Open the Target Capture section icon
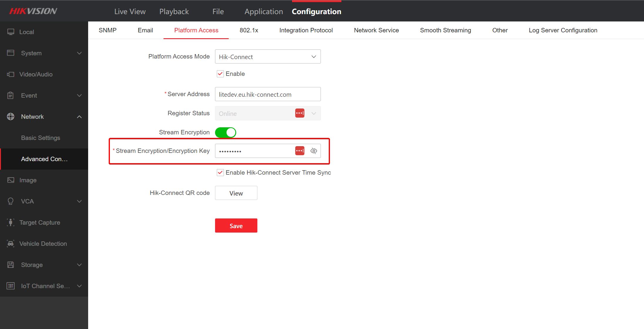This screenshot has height=329, width=644. click(11, 222)
